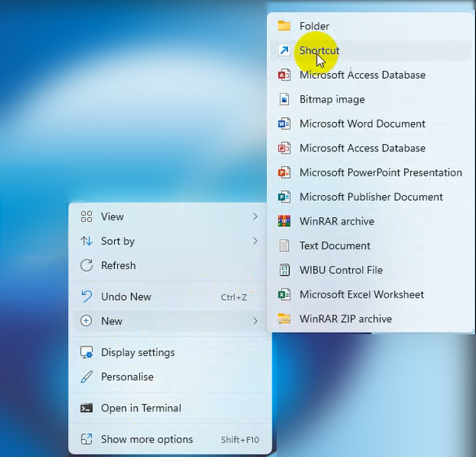Choose Refresh from the context menu
Screen dimensions: 476x457
coord(170,265)
